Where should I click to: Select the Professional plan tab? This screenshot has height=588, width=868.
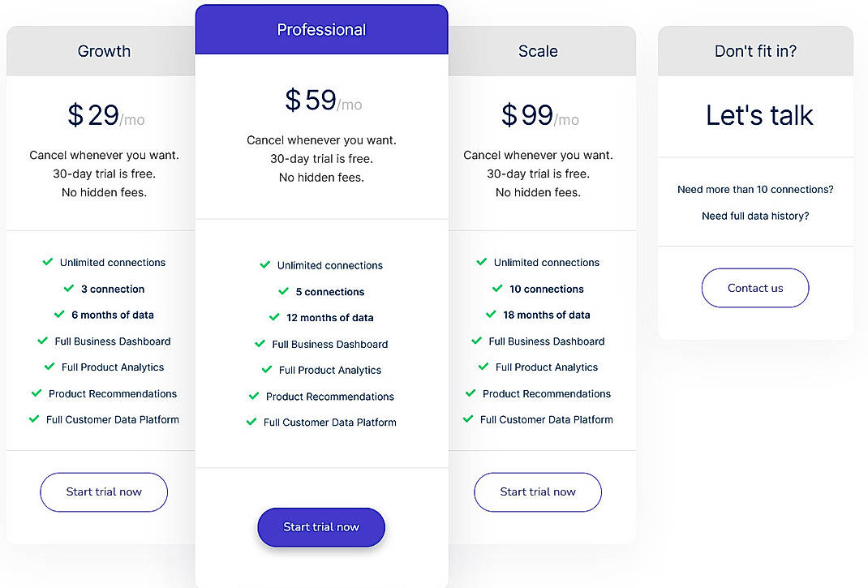pyautogui.click(x=321, y=28)
